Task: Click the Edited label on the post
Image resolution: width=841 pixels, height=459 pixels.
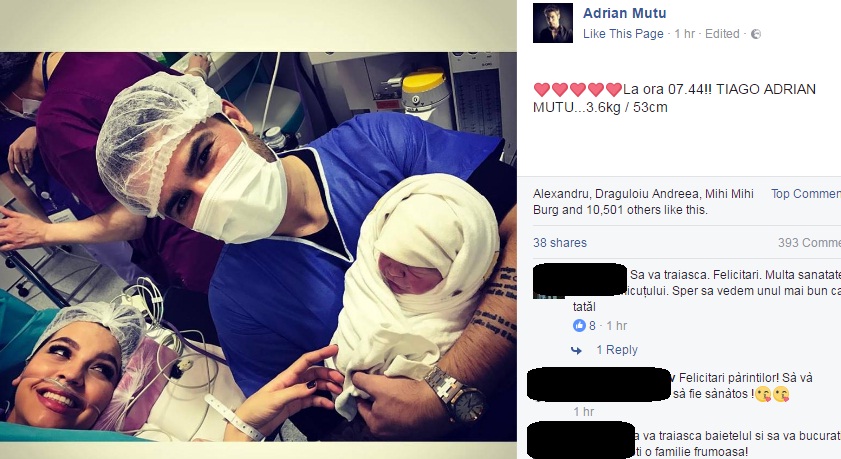Action: (x=722, y=34)
